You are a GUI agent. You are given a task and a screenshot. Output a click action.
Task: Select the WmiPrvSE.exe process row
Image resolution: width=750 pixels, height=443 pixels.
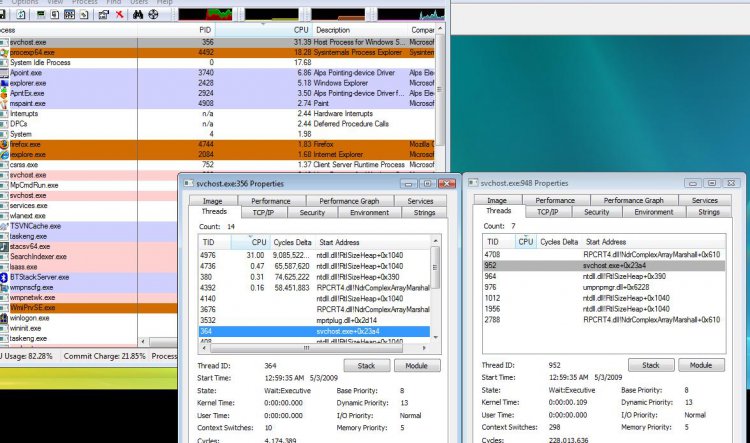coord(88,308)
